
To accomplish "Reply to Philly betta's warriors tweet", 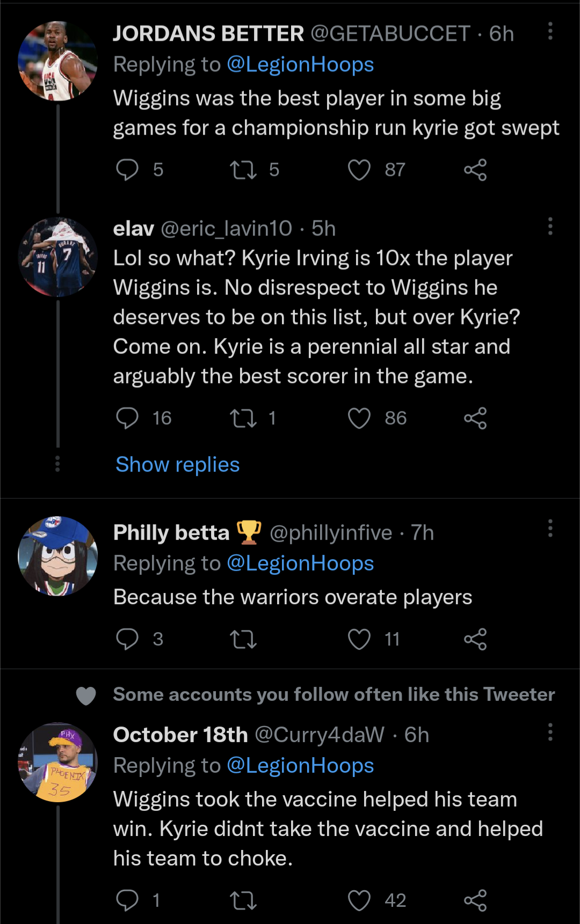I will (128, 639).
